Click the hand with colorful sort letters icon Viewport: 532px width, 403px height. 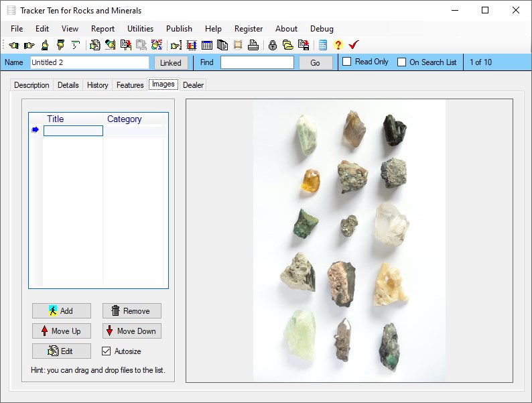tap(157, 45)
